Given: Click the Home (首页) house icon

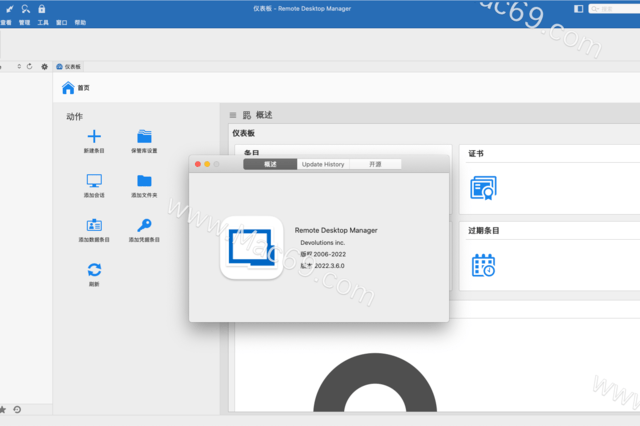Looking at the screenshot, I should [x=68, y=88].
